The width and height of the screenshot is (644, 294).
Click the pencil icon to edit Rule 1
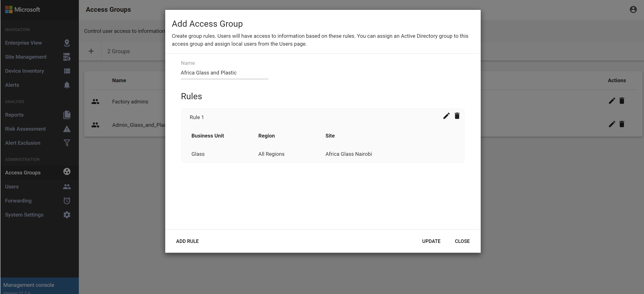pyautogui.click(x=446, y=116)
